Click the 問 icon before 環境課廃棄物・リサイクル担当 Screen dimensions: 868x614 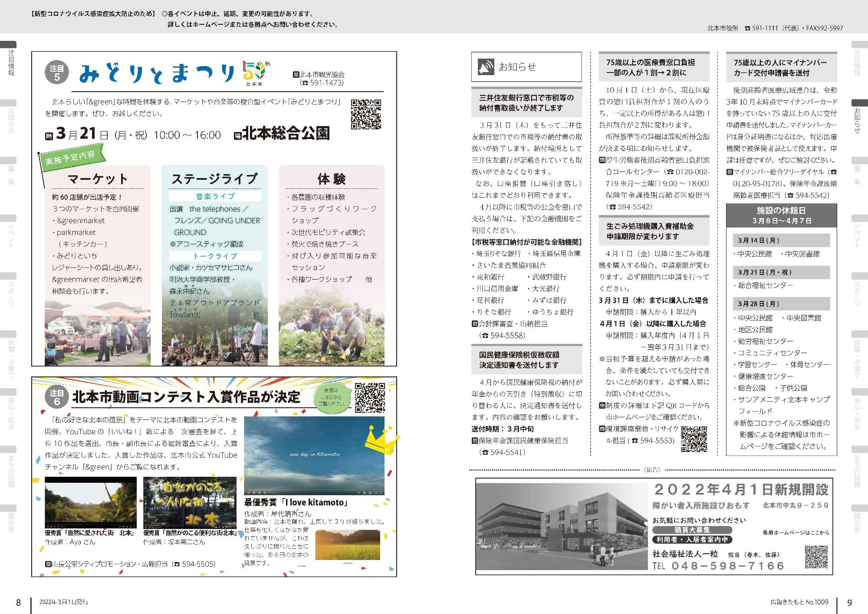(x=602, y=429)
